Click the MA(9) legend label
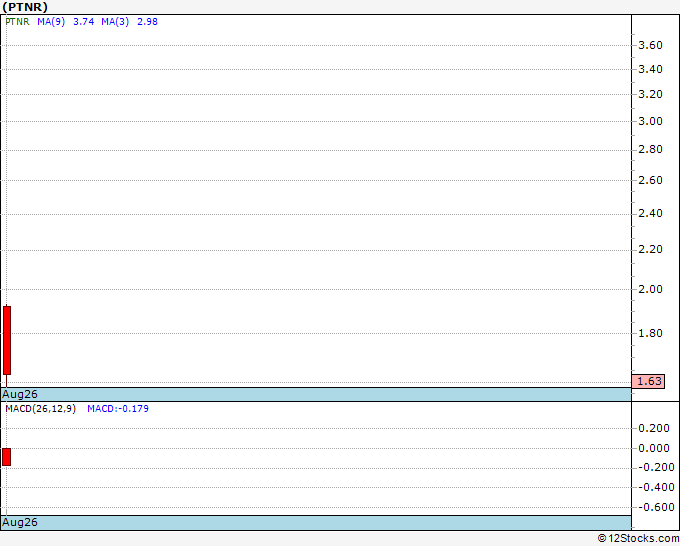This screenshot has width=680, height=546. pyautogui.click(x=51, y=22)
